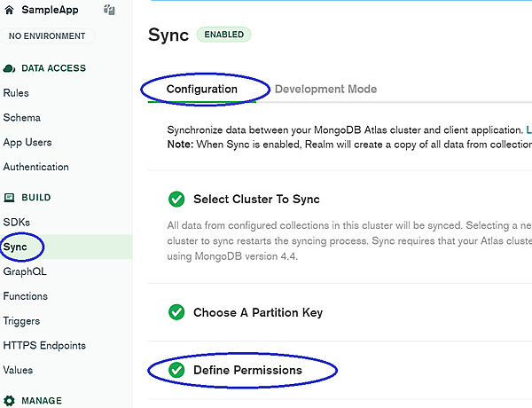Navigate to HTTPS Endpoints

tap(44, 346)
